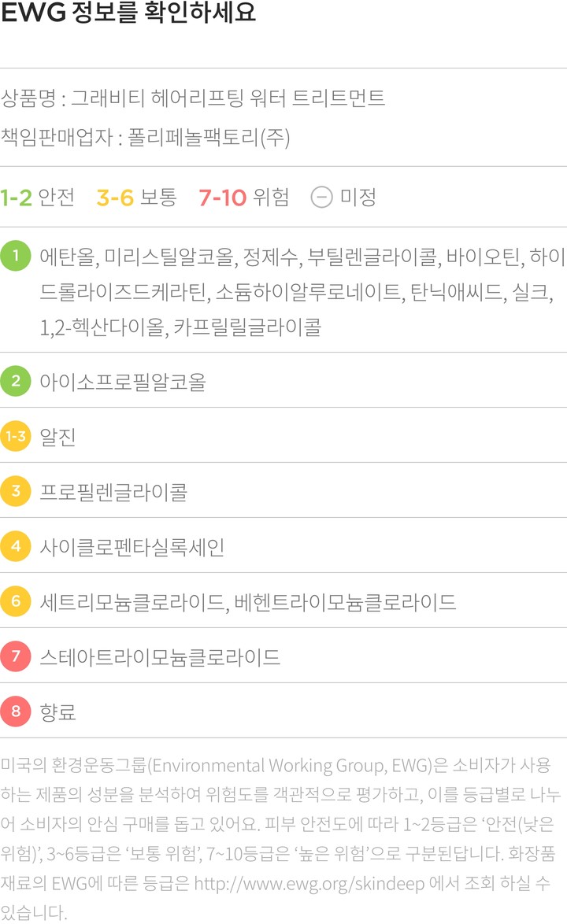Image resolution: width=567 pixels, height=924 pixels.
Task: Click the red grade 8 badge
Action: coord(16,711)
